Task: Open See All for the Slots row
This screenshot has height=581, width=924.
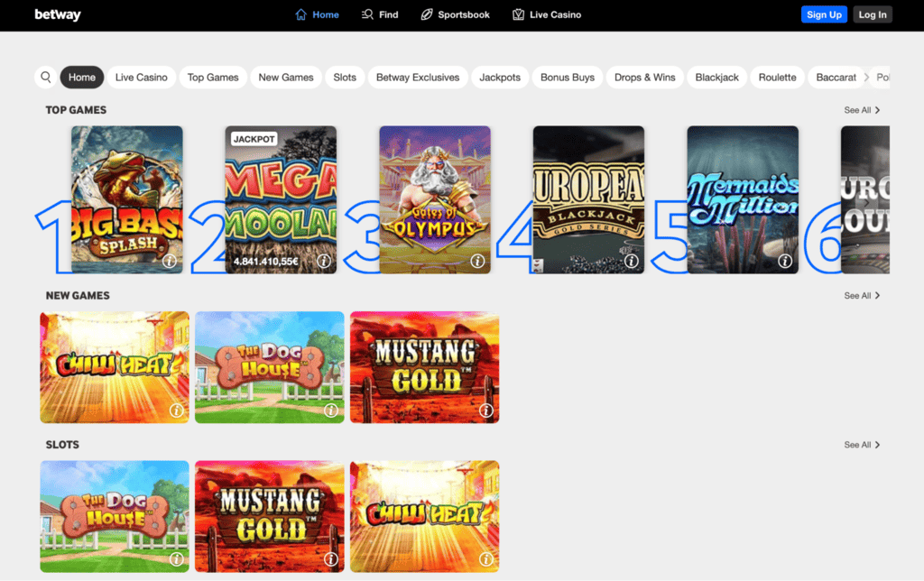Action: click(x=861, y=444)
